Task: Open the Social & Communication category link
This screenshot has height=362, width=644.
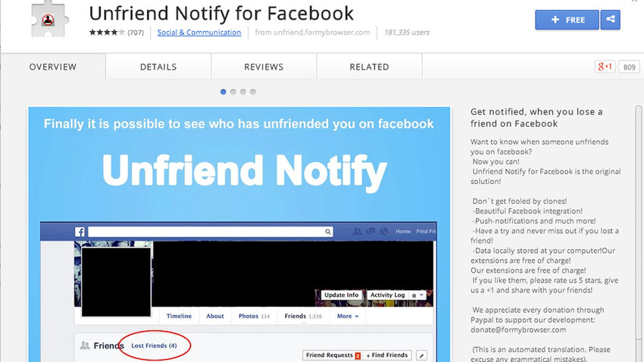Action: (x=199, y=33)
